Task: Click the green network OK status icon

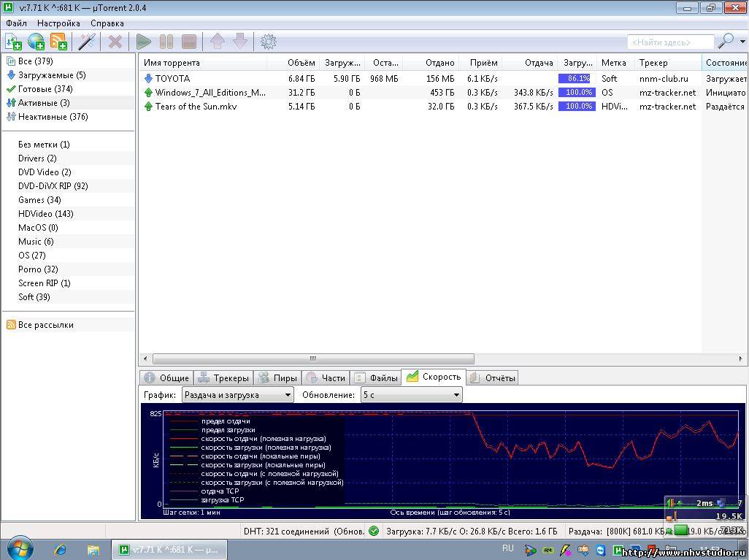Action: pyautogui.click(x=374, y=531)
